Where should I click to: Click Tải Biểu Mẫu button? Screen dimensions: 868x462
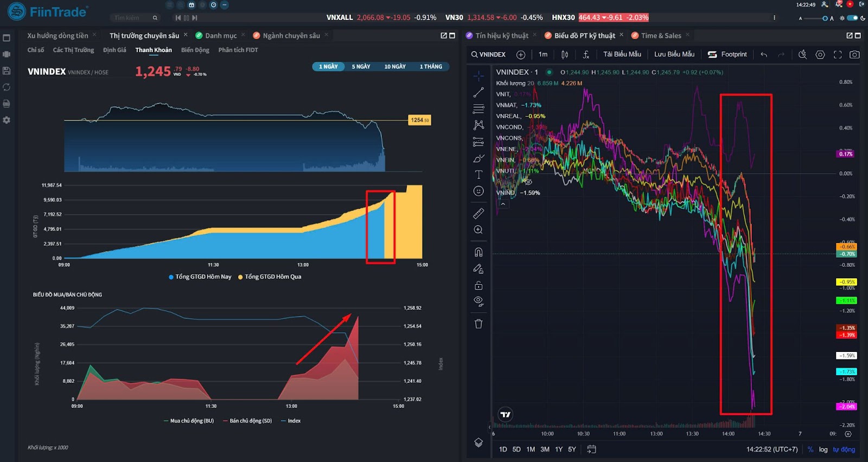[622, 54]
